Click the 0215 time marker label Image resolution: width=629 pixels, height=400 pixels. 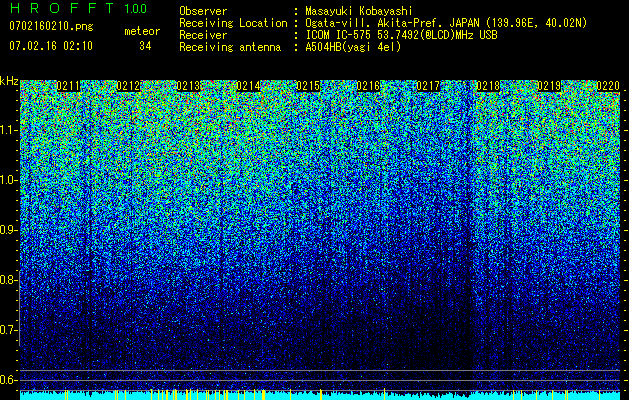click(x=308, y=86)
